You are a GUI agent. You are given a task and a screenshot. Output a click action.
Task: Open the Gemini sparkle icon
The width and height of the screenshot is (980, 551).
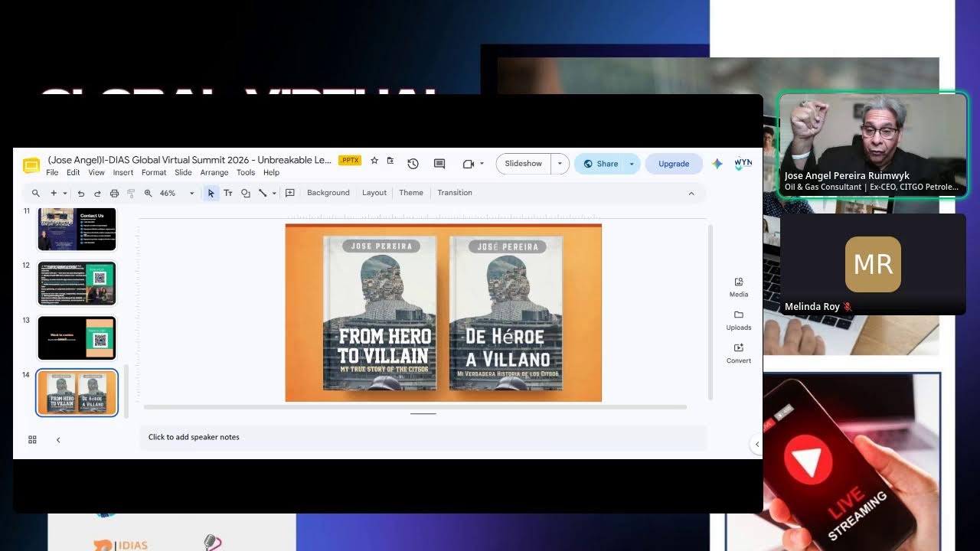tap(717, 164)
